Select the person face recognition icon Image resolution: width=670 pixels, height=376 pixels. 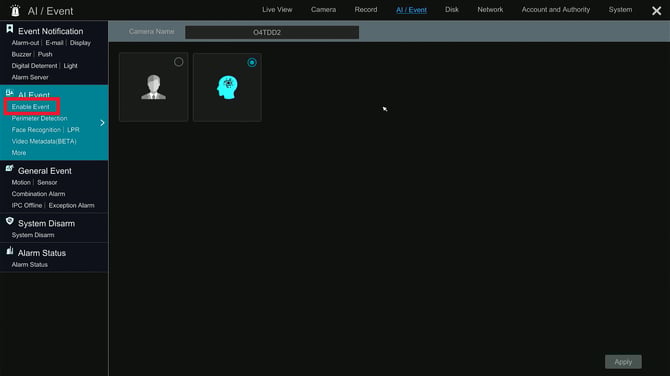pos(153,87)
